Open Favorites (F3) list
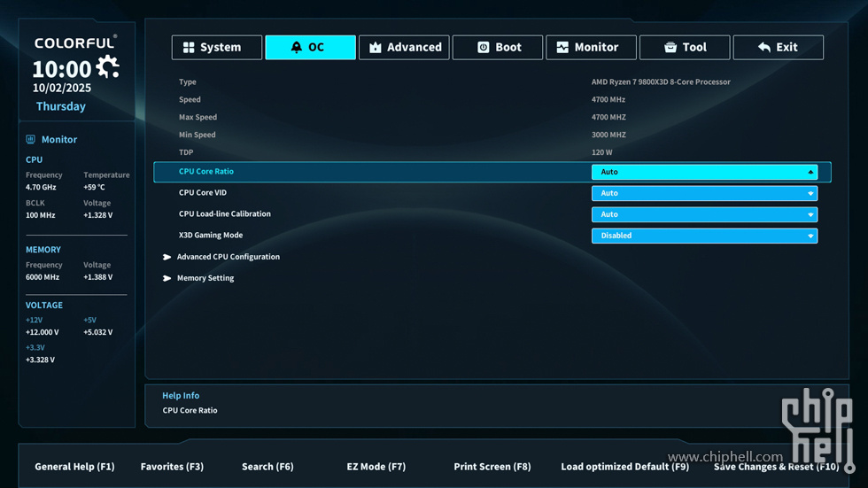868x488 pixels. click(x=172, y=467)
